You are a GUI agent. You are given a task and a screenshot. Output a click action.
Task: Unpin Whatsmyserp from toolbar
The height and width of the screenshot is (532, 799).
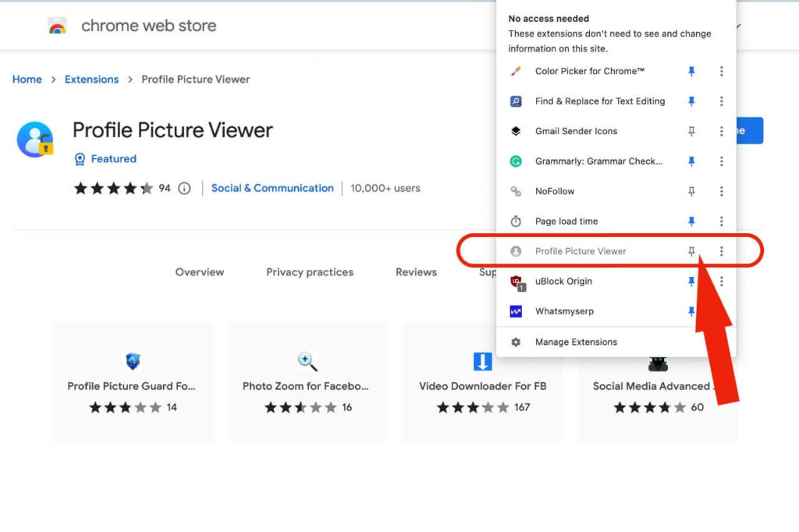coord(691,311)
